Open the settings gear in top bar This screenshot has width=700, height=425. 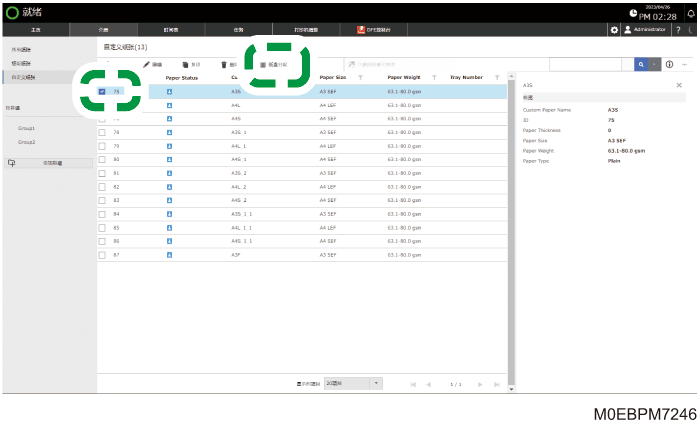[x=614, y=30]
